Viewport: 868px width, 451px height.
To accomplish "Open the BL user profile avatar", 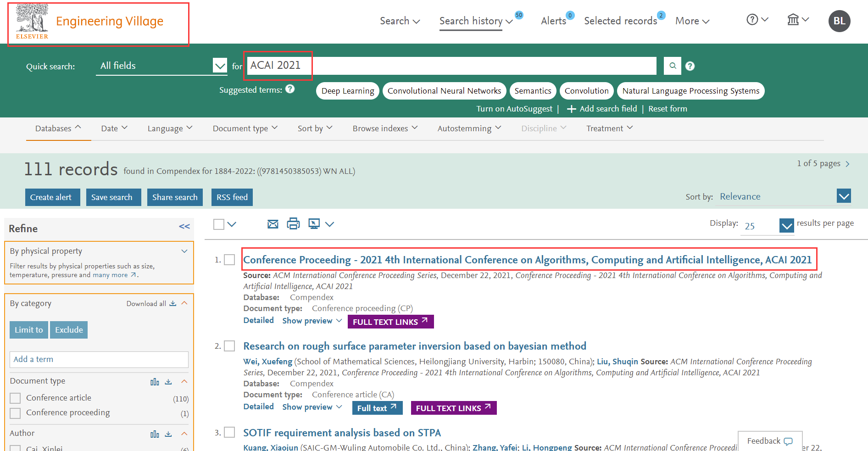I will point(839,21).
